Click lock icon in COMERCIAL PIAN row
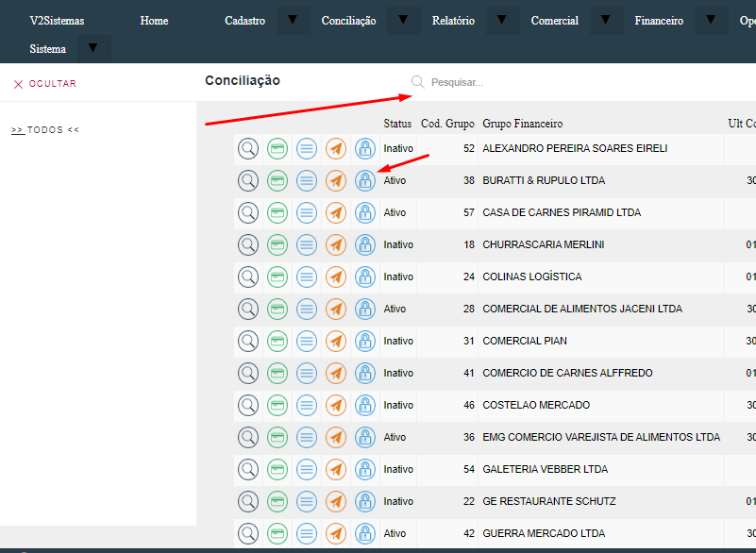Image resolution: width=756 pixels, height=553 pixels. point(365,341)
